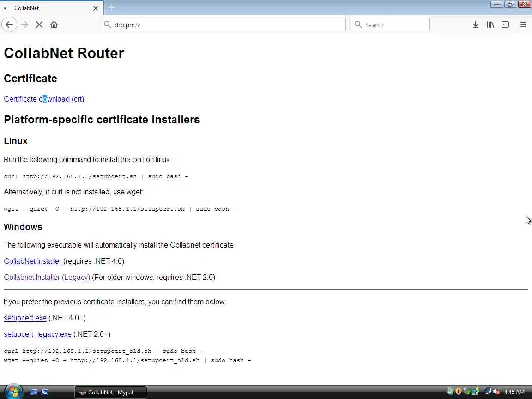Image resolution: width=532 pixels, height=399 pixels.
Task: Open the Certificate download (crt) link
Action: click(44, 99)
